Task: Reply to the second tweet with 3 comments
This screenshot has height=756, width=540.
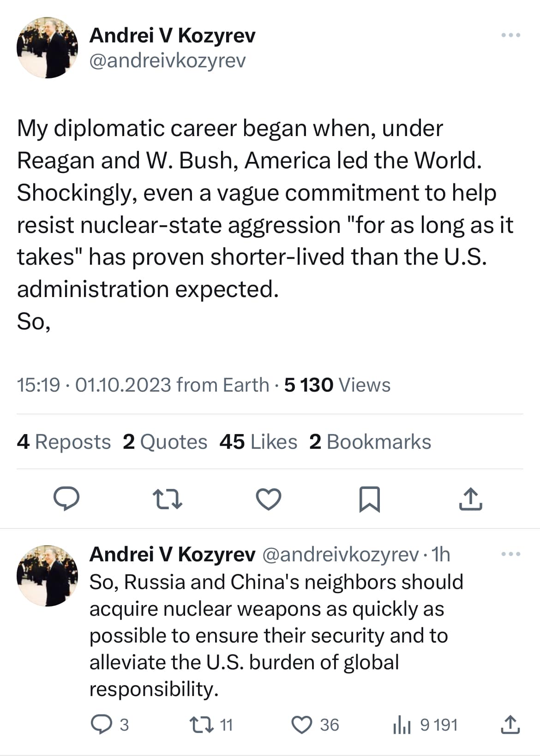Action: (99, 724)
